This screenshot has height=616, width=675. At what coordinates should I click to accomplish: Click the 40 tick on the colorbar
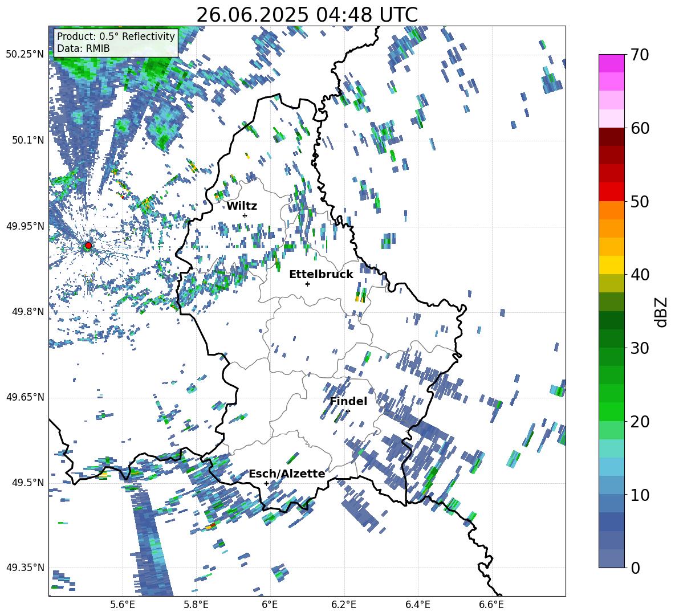pos(639,275)
